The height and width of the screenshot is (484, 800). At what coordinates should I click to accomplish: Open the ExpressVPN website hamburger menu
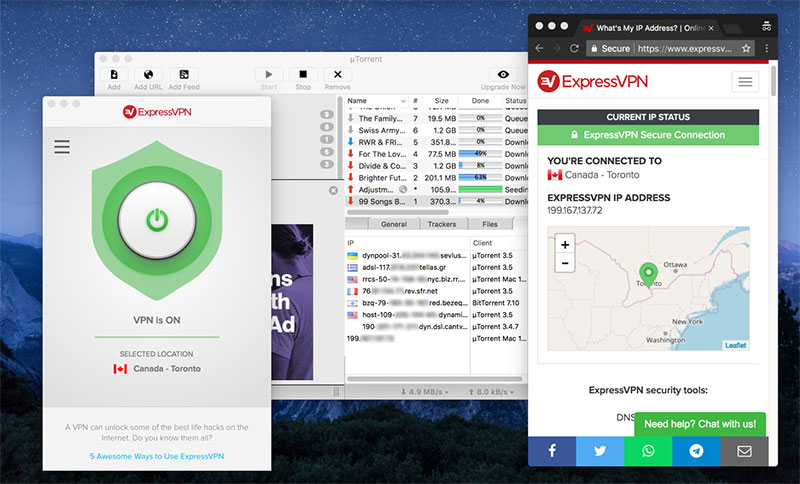(745, 82)
